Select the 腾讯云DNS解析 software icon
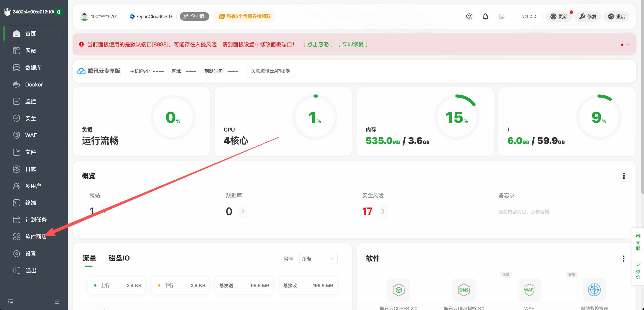Screen dimensions: 644x310 point(464,290)
